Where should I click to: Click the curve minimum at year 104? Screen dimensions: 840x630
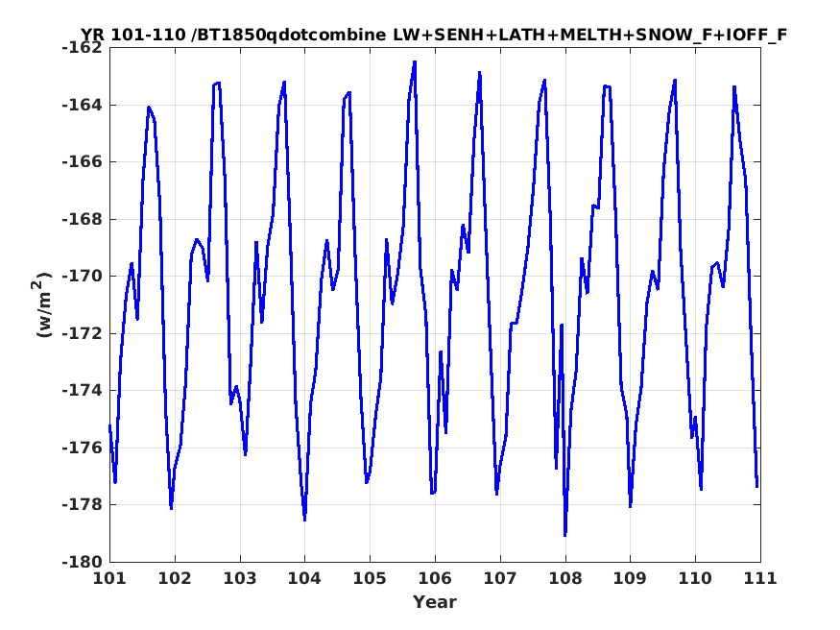[305, 520]
